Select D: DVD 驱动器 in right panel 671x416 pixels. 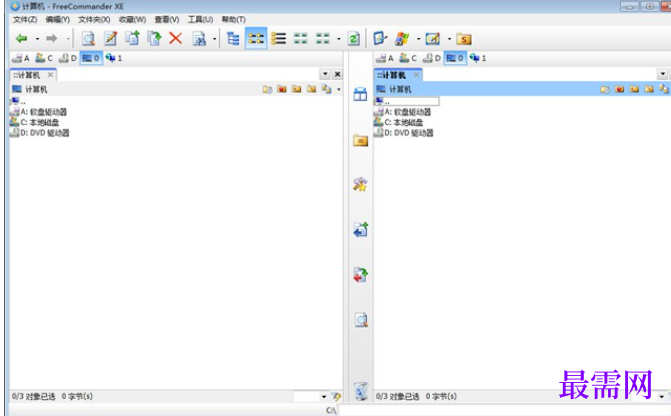tap(404, 133)
